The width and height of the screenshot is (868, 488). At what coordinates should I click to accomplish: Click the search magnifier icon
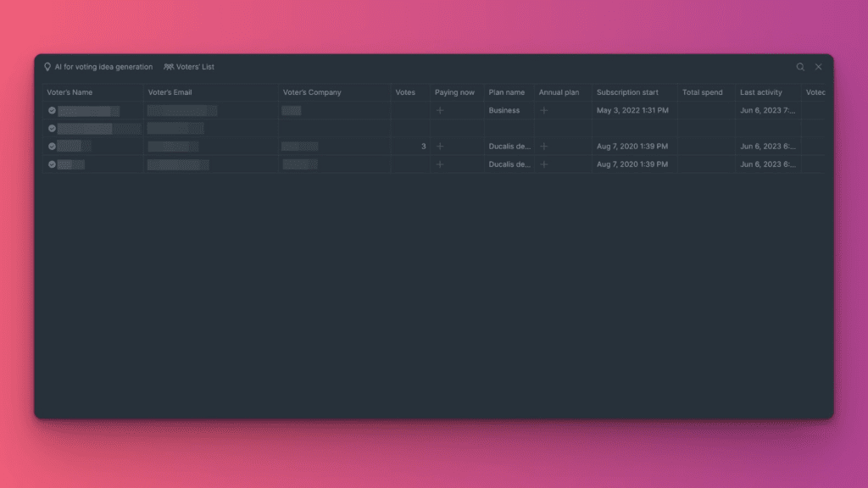[x=800, y=67]
